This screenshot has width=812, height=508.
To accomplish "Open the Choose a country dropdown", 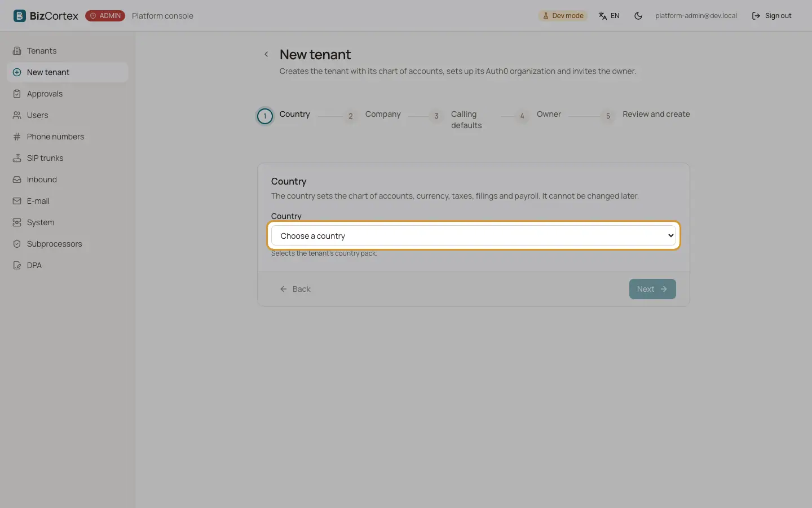I will 474,235.
